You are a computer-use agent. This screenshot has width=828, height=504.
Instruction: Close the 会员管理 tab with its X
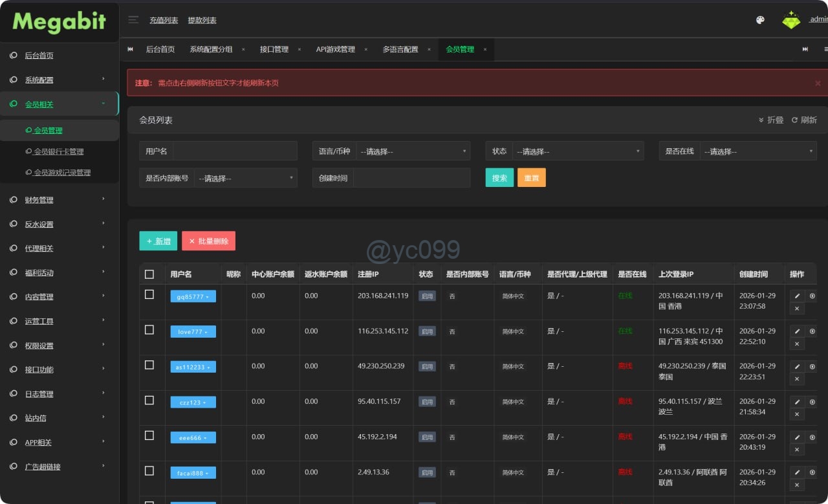click(485, 49)
